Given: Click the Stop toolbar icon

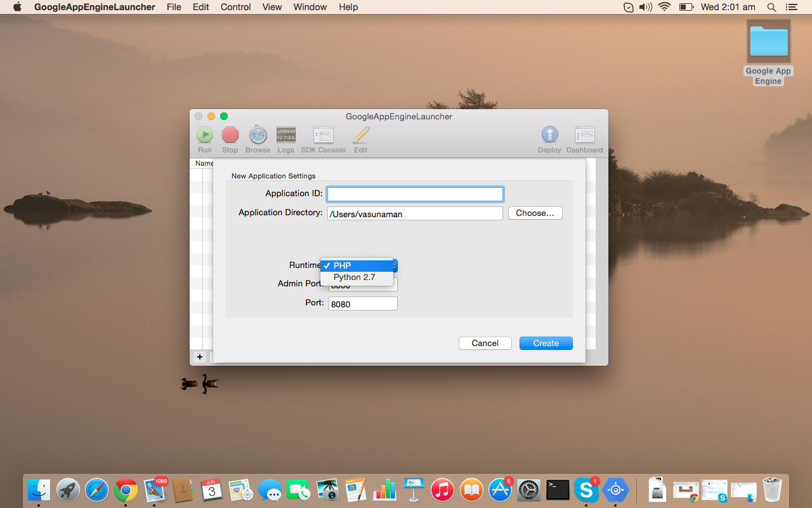Looking at the screenshot, I should (x=230, y=135).
